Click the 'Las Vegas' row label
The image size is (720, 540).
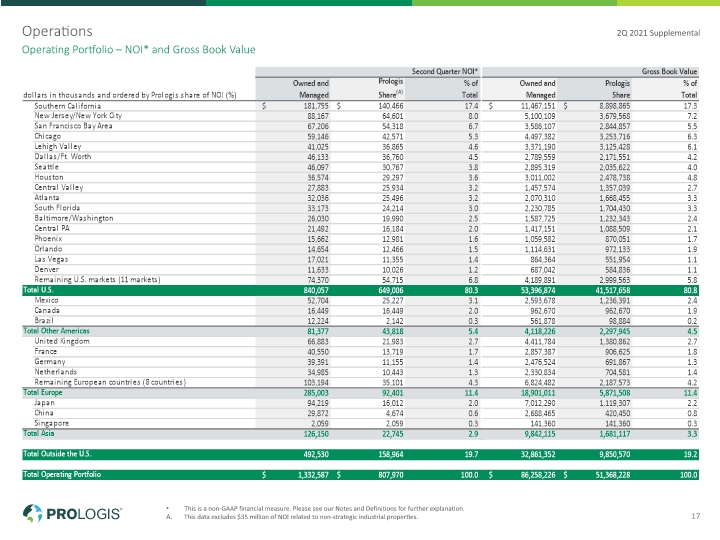51,259
